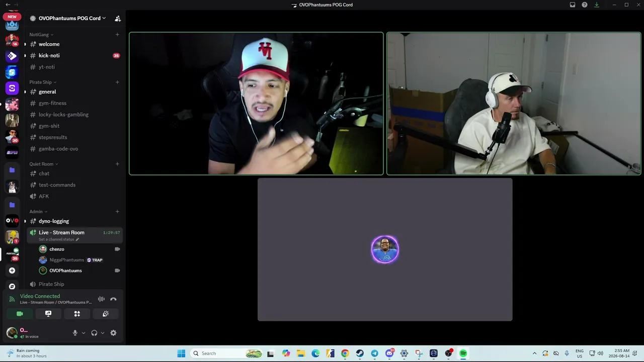This screenshot has height=362, width=644.
Task: Create a channel in Pirate Ship category
Action: point(117,82)
